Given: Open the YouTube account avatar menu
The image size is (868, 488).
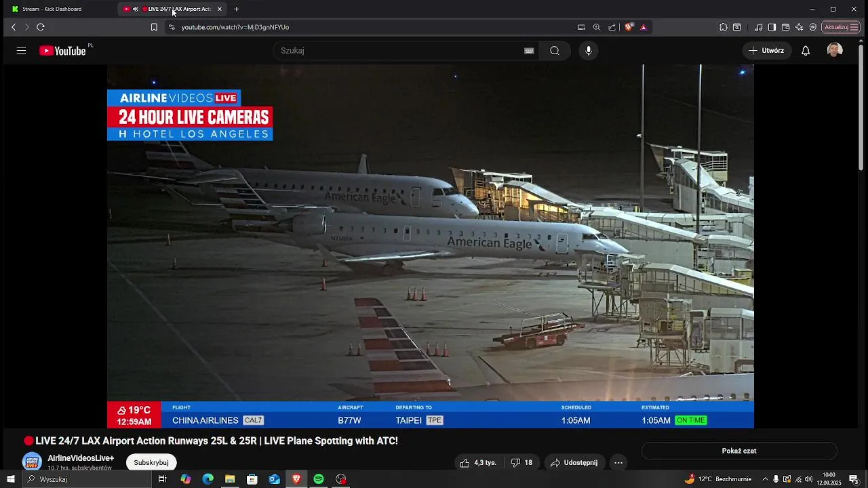Looking at the screenshot, I should tap(835, 50).
